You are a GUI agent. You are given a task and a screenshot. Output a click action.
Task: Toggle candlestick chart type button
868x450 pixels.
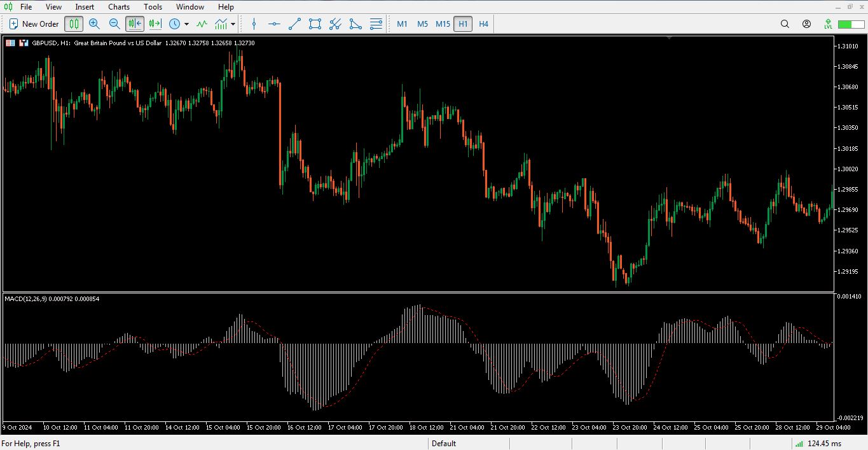(74, 24)
